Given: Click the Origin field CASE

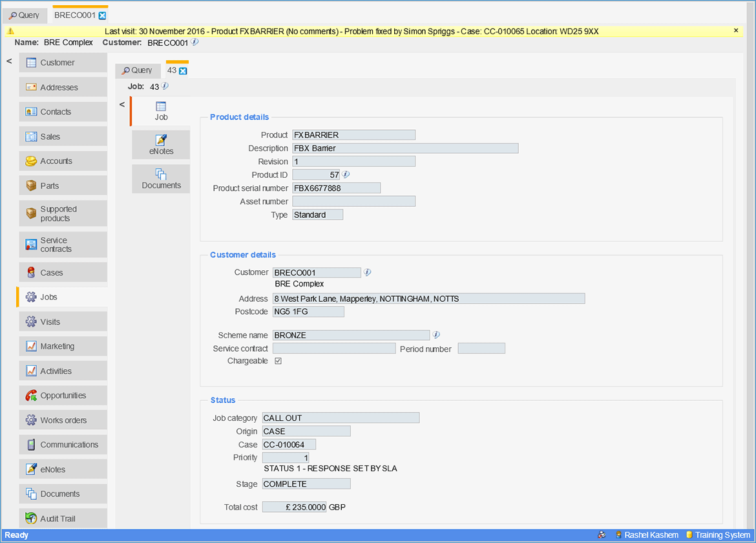Looking at the screenshot, I should [306, 431].
